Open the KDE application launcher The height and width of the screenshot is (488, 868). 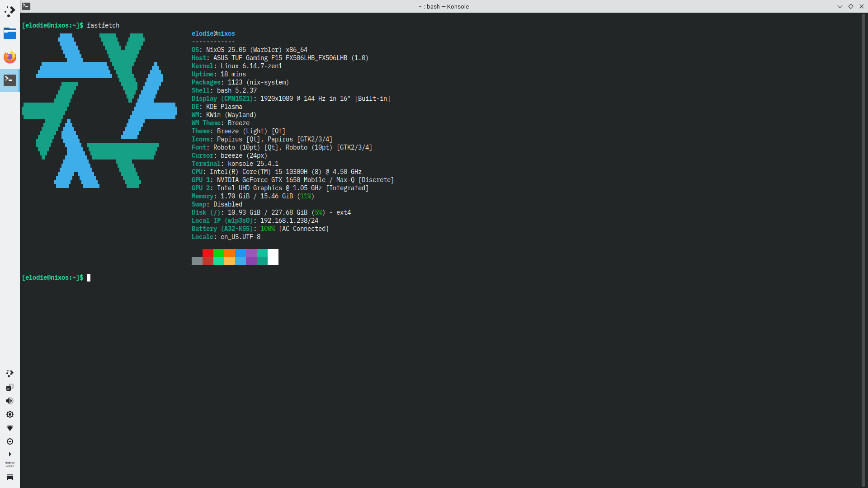9,11
